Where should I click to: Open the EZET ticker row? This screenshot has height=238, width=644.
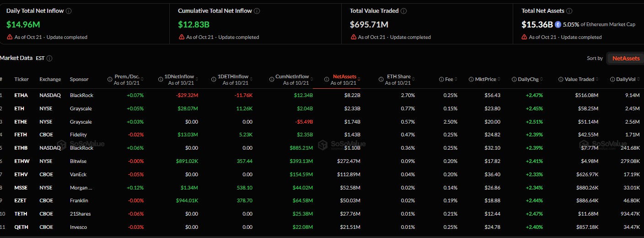pos(322,200)
